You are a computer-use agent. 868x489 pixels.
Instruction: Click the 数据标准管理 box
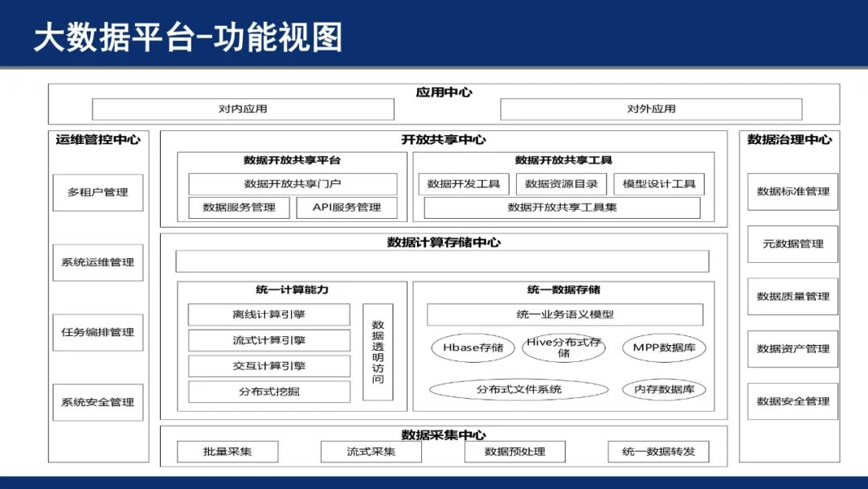click(792, 191)
